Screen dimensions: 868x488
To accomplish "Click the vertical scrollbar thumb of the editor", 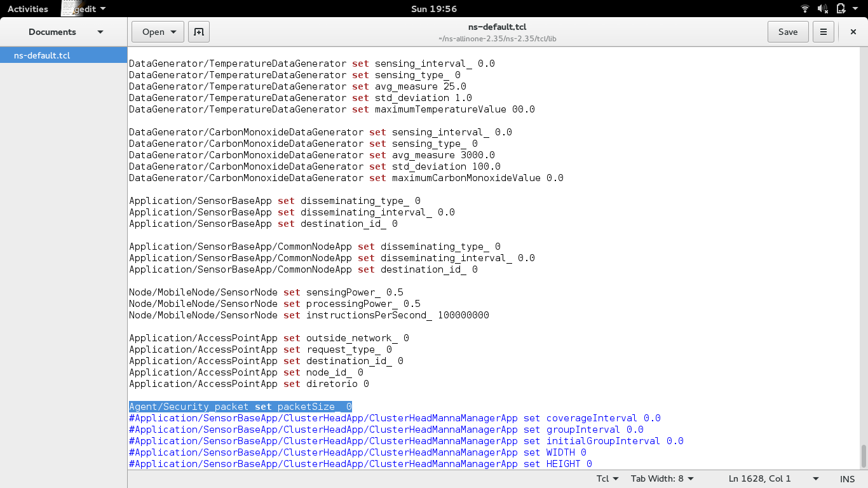I will pyautogui.click(x=863, y=456).
